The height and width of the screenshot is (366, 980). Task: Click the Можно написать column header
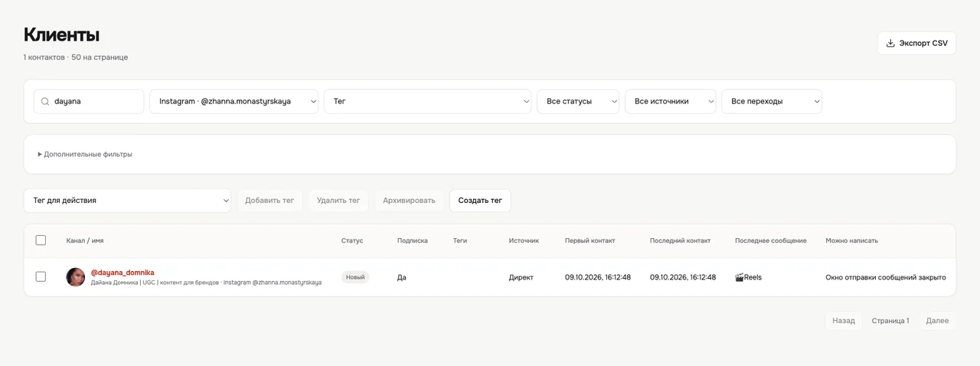pyautogui.click(x=851, y=240)
